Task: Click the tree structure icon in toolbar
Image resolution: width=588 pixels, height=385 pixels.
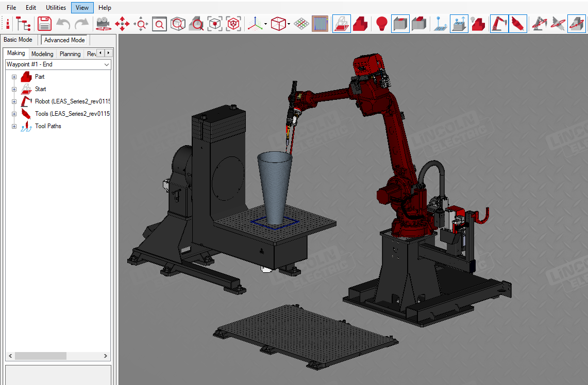Action: tap(23, 24)
